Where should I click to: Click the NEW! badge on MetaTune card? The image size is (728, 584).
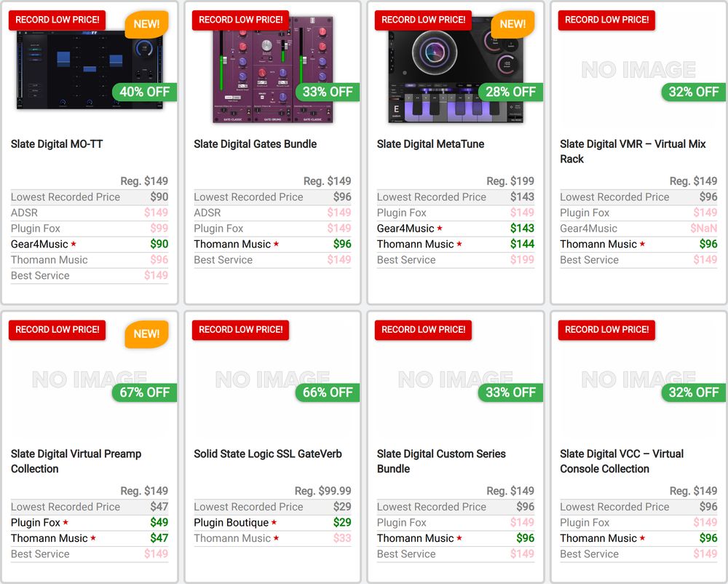513,24
